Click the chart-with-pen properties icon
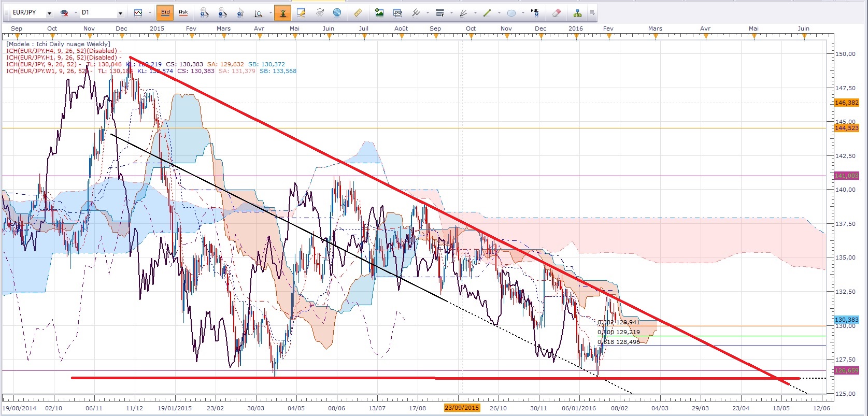The width and height of the screenshot is (868, 416). tap(301, 12)
